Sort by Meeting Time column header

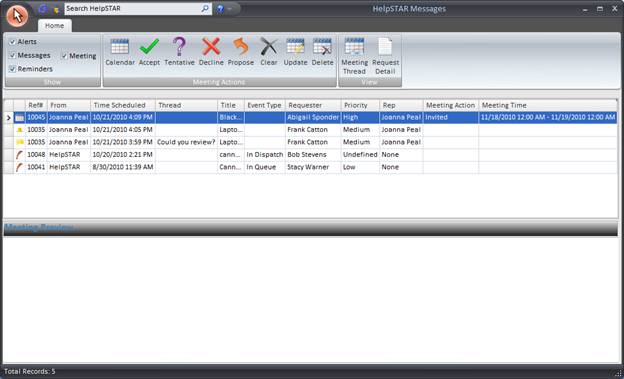[548, 105]
